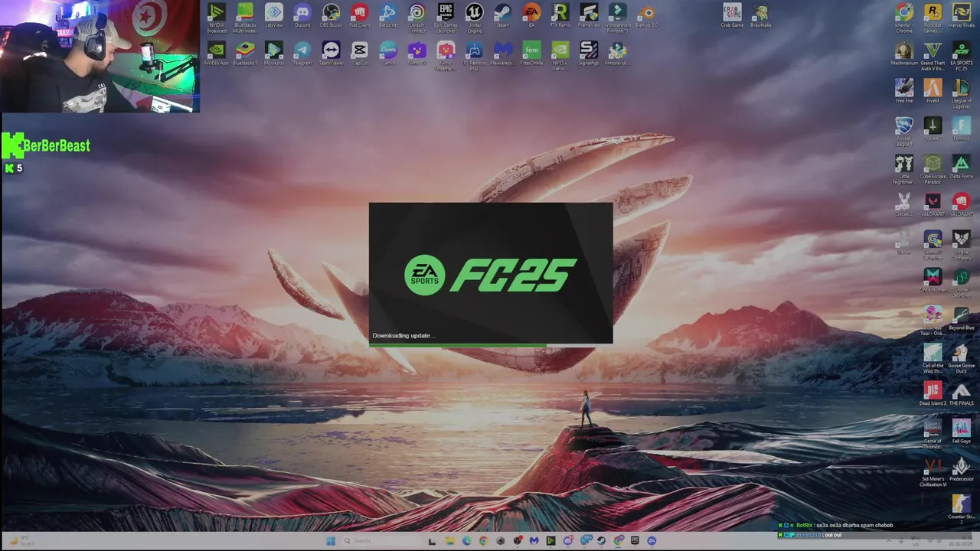Open the Fall Guys desktop icon
The image size is (980, 551).
pyautogui.click(x=961, y=432)
